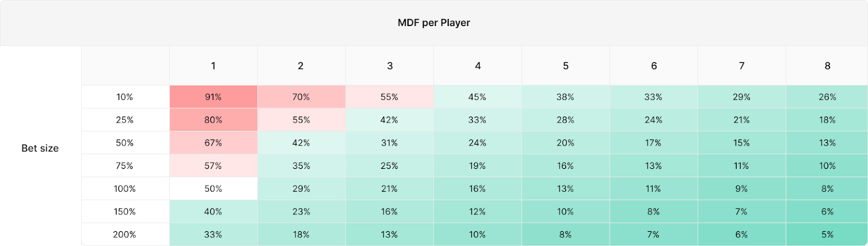The image size is (868, 246).
Task: Click the 100% bet size row label
Action: coord(125,189)
